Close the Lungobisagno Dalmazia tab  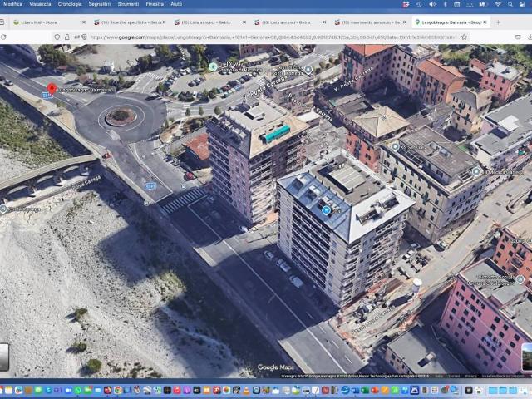pyautogui.click(x=485, y=22)
